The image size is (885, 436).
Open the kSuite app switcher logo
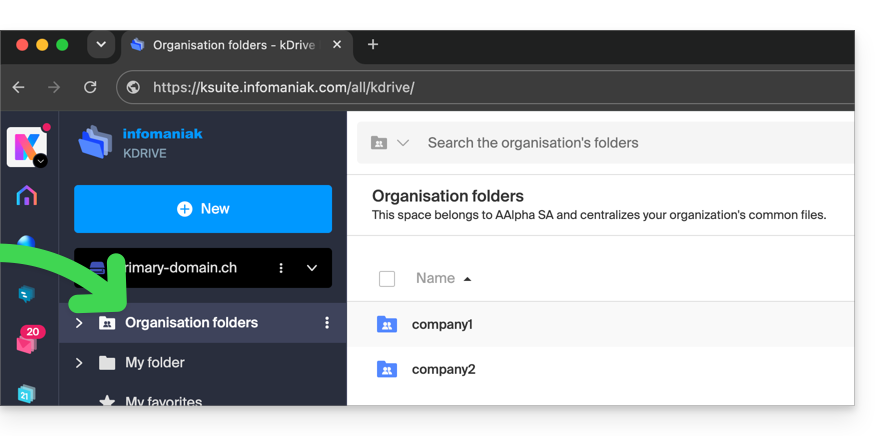27,146
